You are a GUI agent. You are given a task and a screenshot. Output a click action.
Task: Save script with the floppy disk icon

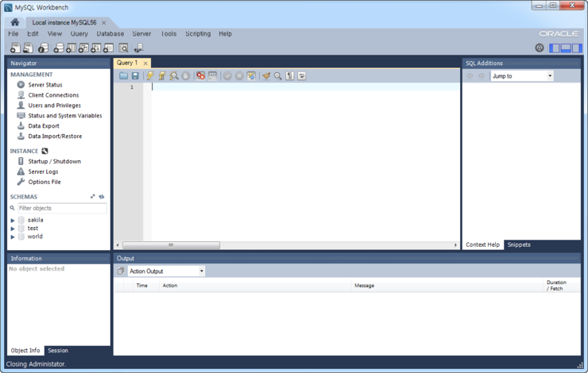click(x=135, y=76)
